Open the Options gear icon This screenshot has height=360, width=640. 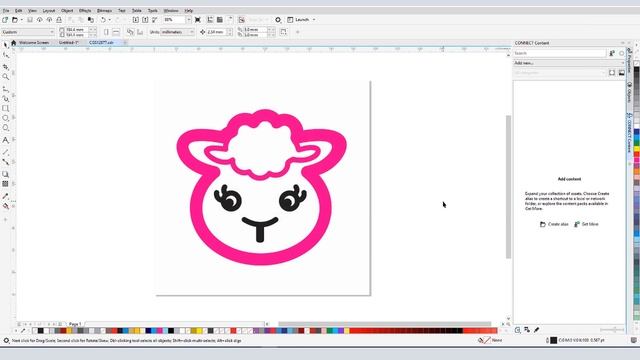[x=278, y=20]
